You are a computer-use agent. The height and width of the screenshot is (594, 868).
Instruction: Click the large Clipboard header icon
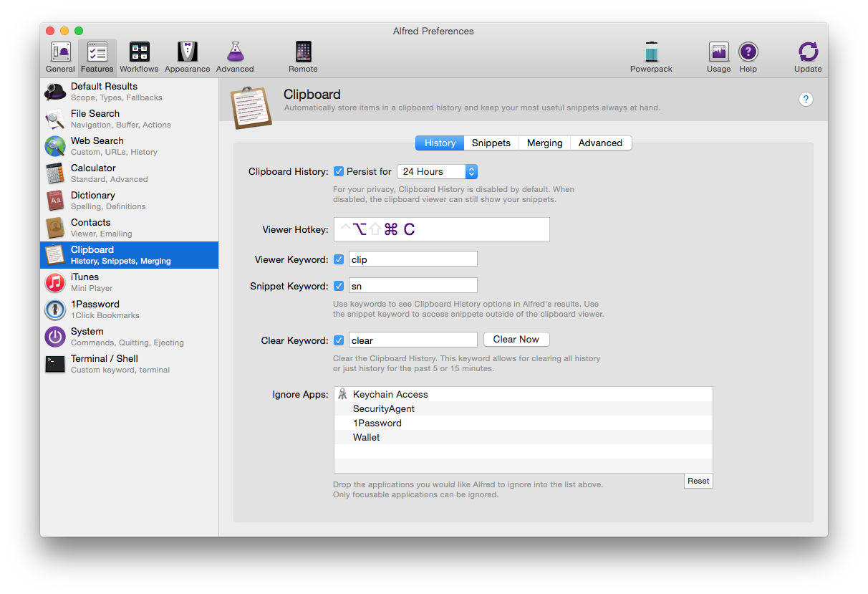(x=251, y=107)
